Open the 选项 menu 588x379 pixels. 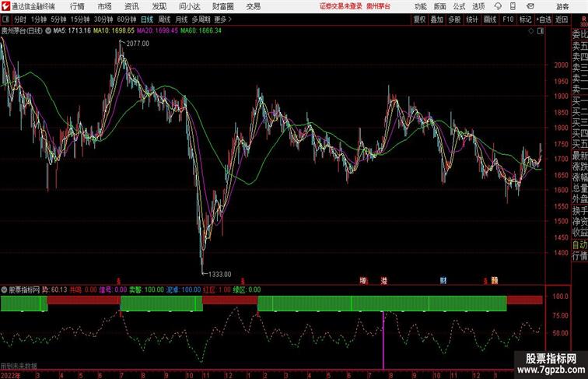pyautogui.click(x=478, y=6)
